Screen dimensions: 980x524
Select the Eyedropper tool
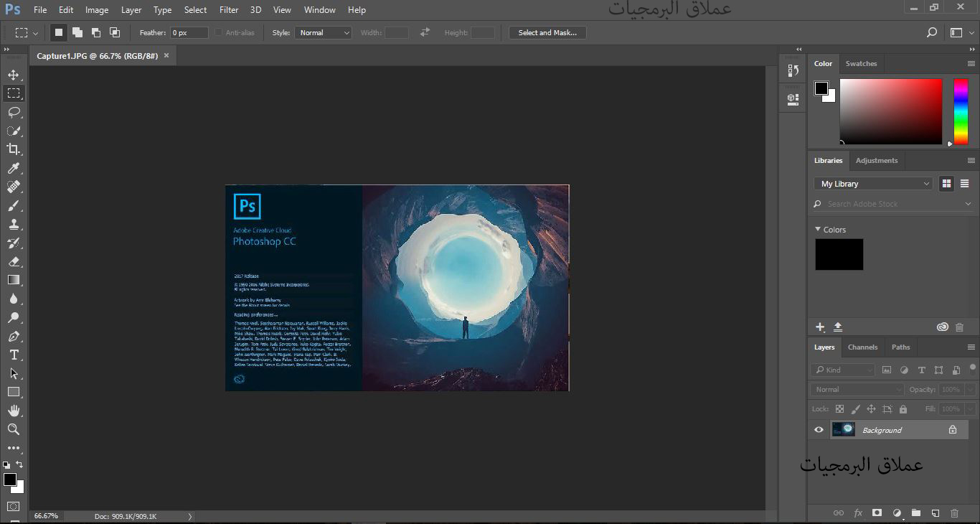[x=14, y=168]
